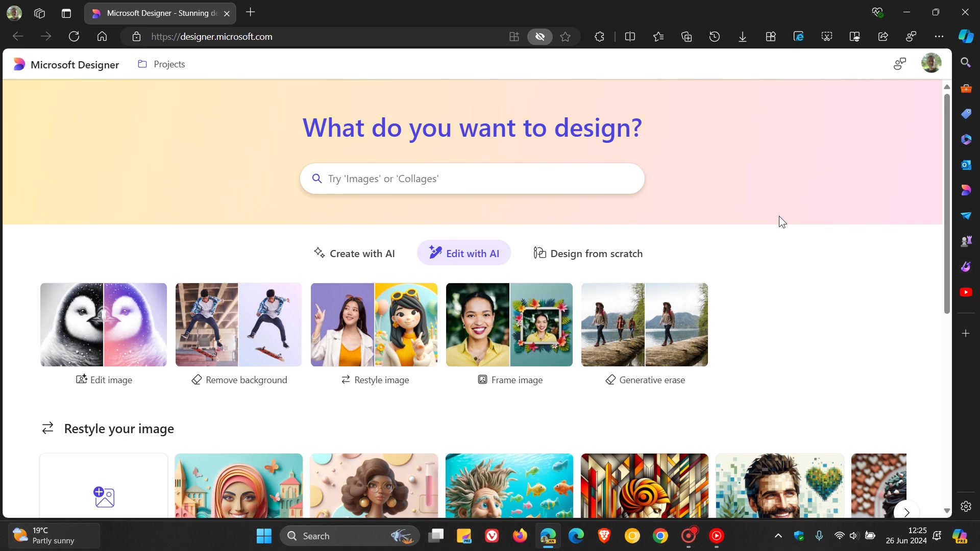Go to the browser home page
The image size is (980, 551).
[102, 36]
